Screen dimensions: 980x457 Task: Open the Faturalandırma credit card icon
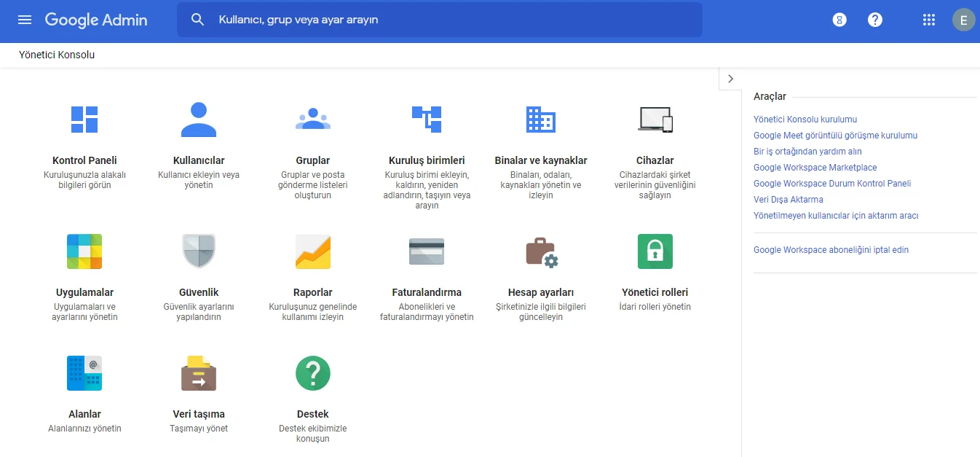[427, 251]
